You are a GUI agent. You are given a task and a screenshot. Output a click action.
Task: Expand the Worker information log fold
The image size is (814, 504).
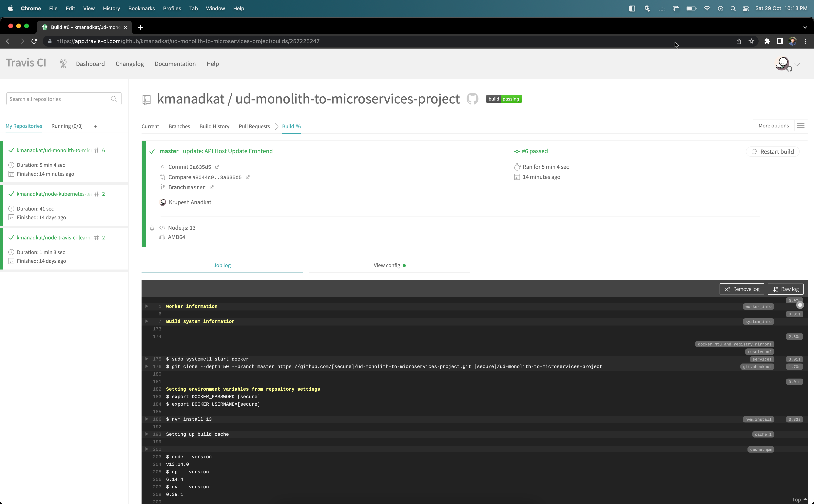coord(147,306)
